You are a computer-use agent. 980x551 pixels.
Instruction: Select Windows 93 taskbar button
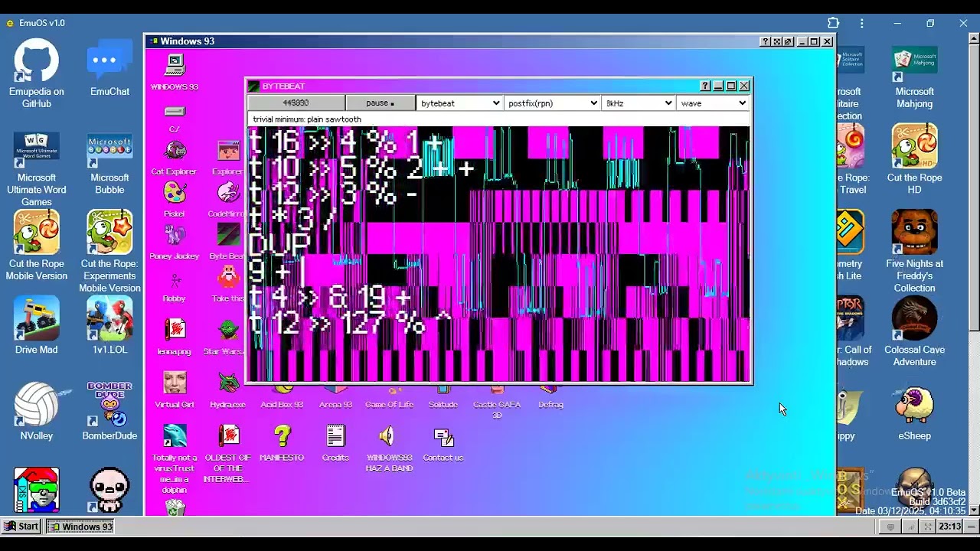(x=81, y=527)
